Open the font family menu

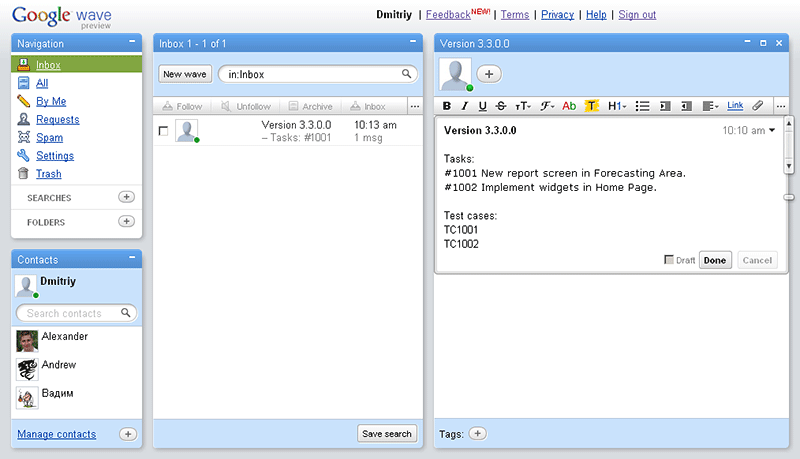point(547,106)
